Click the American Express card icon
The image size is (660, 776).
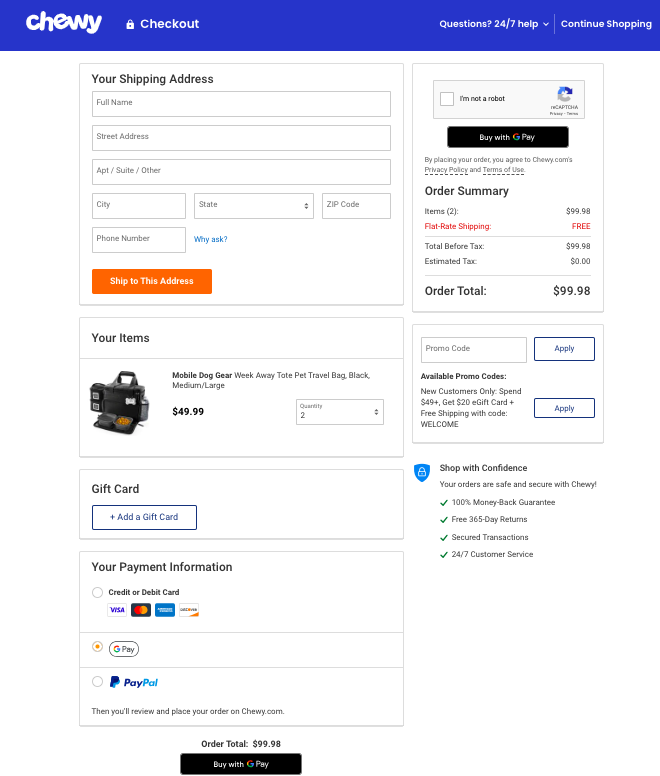coord(165,610)
